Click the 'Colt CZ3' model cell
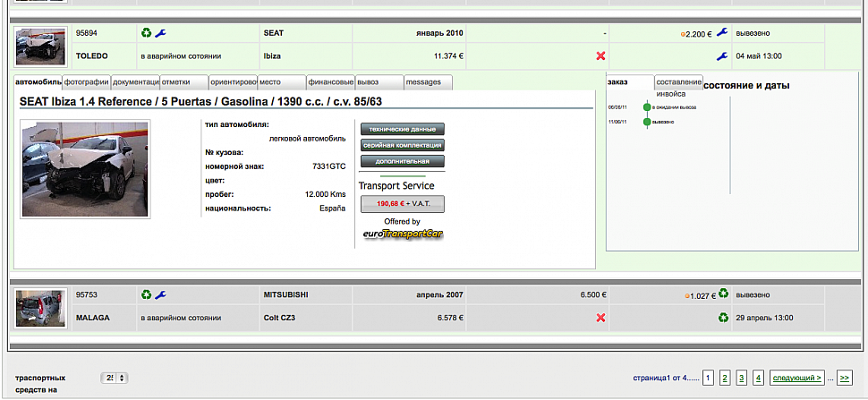This screenshot has width=868, height=400. coord(280,318)
